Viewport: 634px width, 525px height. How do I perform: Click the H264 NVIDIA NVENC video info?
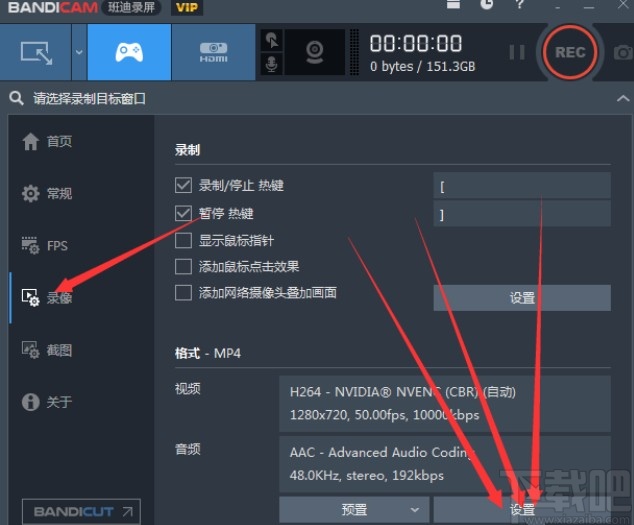pos(445,404)
